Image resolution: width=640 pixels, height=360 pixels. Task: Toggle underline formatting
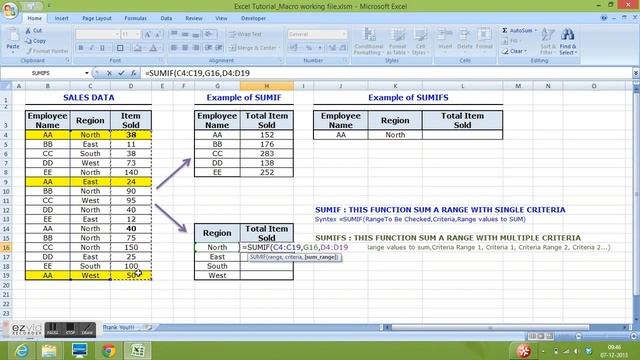click(x=102, y=48)
